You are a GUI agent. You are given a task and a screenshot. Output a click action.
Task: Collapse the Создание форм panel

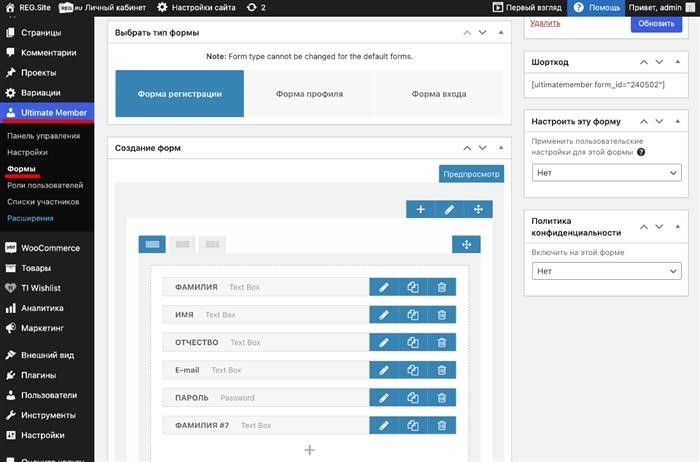pyautogui.click(x=501, y=148)
